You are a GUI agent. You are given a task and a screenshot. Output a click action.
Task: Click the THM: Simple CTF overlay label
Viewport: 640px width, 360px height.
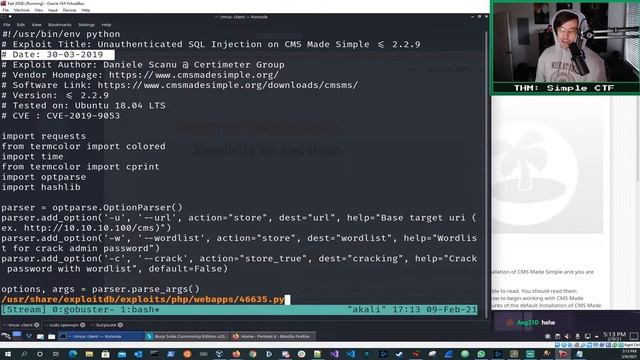pyautogui.click(x=564, y=88)
